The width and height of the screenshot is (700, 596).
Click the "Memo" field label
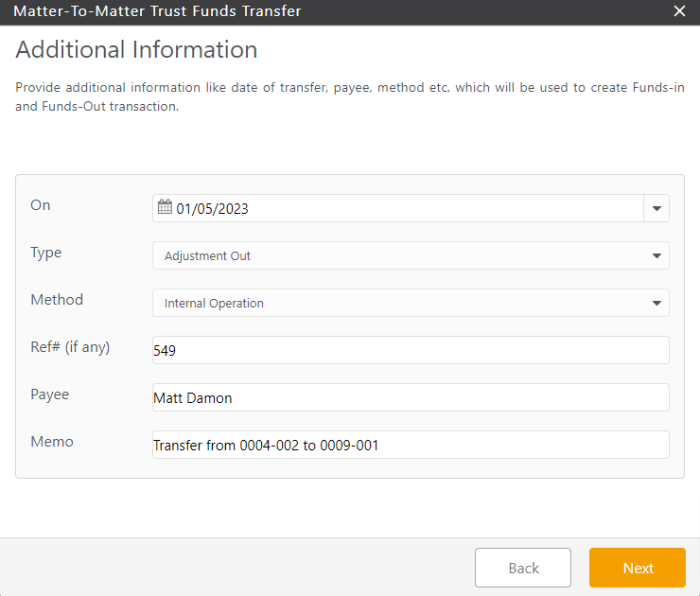pos(52,442)
